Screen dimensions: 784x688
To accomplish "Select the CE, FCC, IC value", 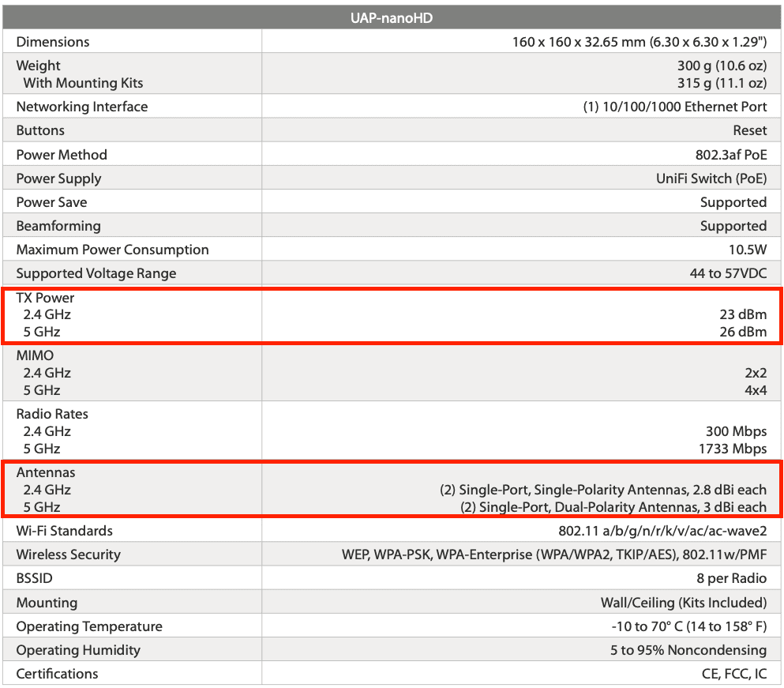I will (734, 674).
